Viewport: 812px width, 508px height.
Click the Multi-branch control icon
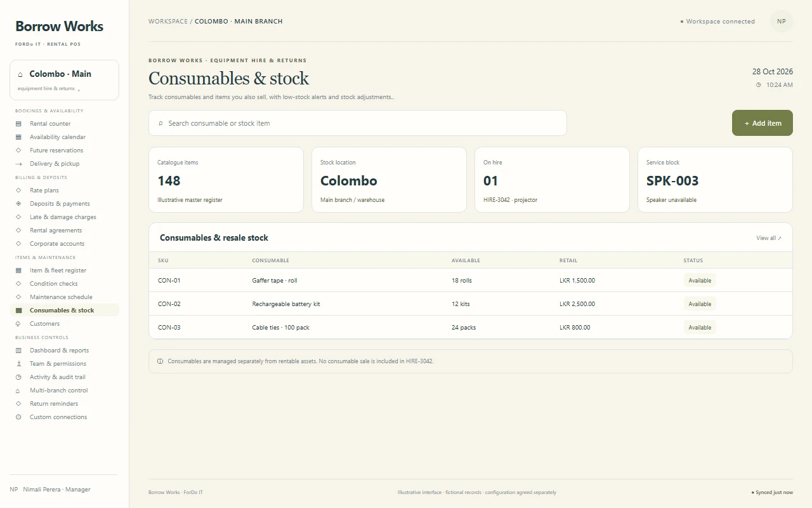pyautogui.click(x=18, y=391)
